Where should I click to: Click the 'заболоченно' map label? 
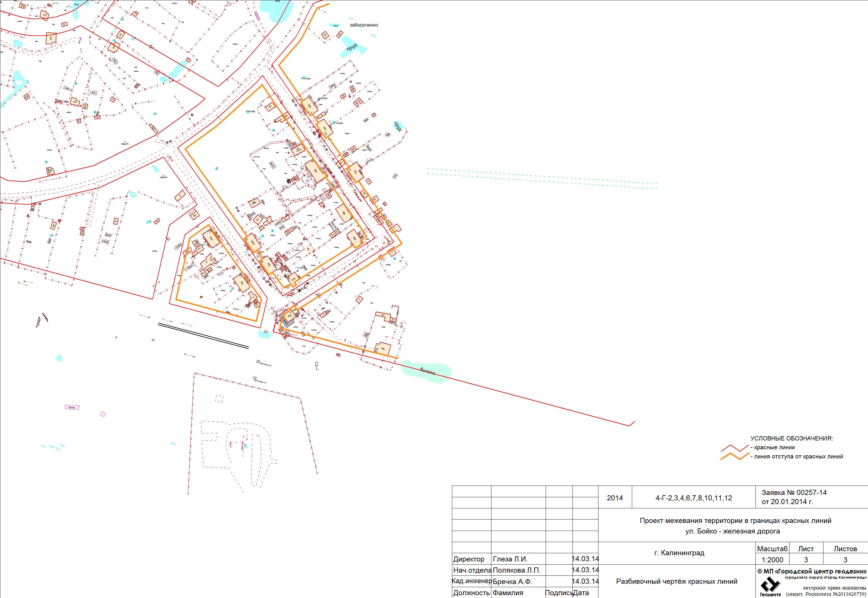point(363,25)
